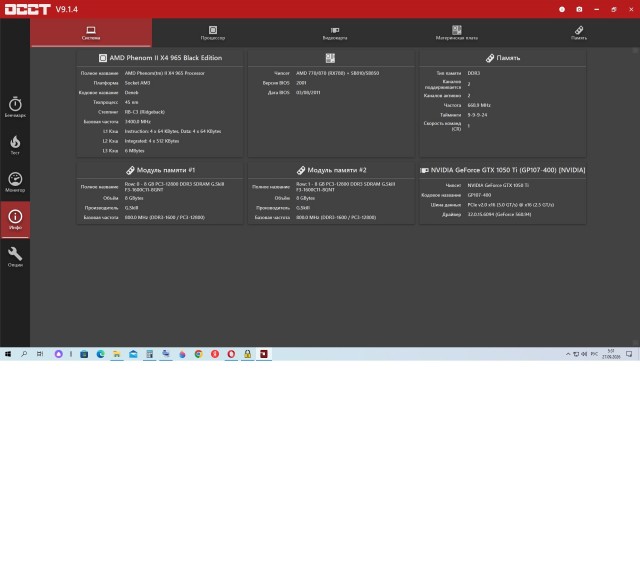The height and width of the screenshot is (561, 640).
Task: Switch to the Система tab
Action: click(x=91, y=33)
